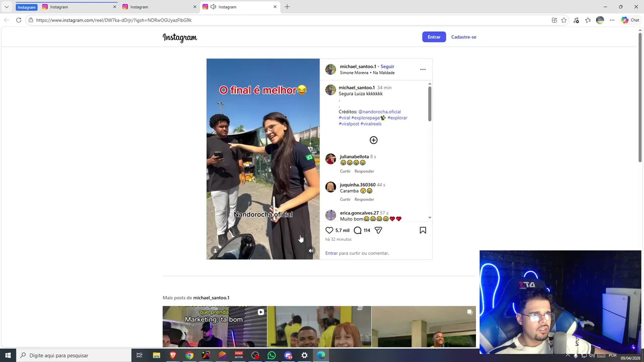Click Curtir under julianabellota comment
644x362 pixels.
coord(345,171)
